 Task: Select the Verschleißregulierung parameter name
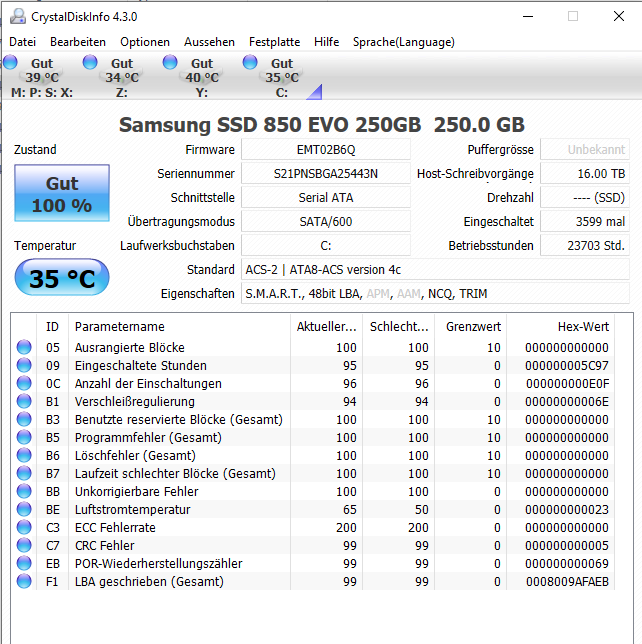[x=135, y=401]
